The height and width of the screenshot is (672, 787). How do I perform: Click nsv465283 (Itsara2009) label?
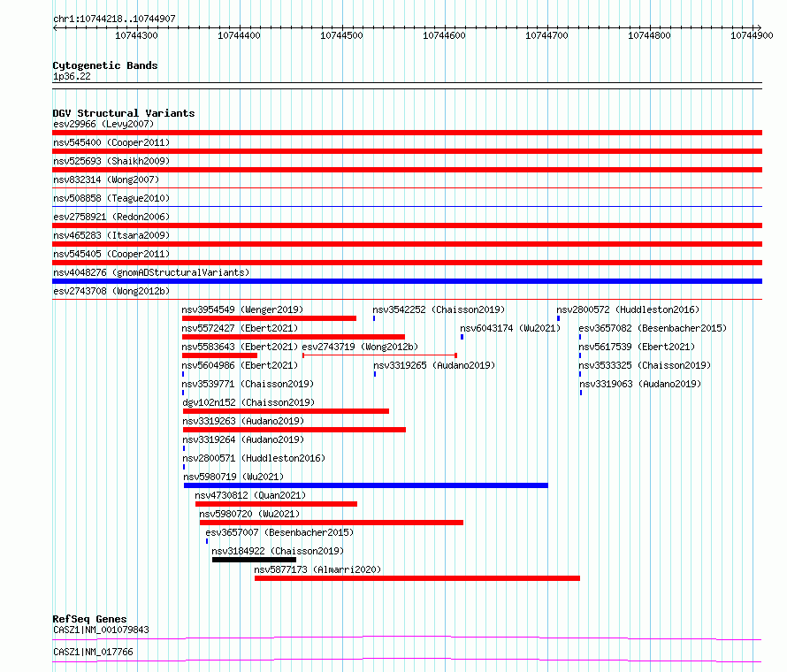[x=111, y=235]
